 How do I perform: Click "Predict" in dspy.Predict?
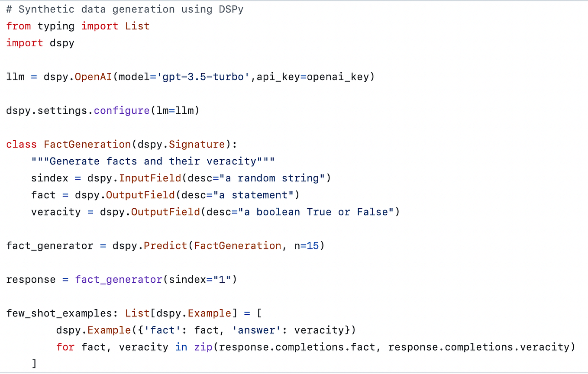[165, 246]
